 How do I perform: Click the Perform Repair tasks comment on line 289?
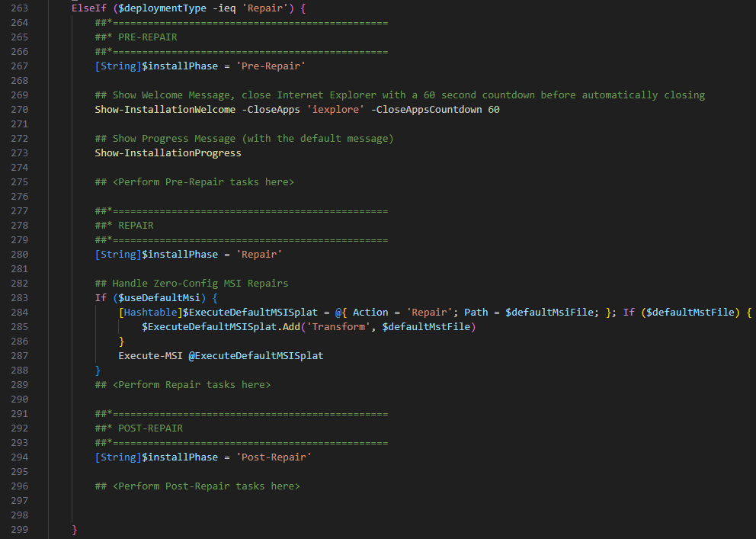(182, 385)
